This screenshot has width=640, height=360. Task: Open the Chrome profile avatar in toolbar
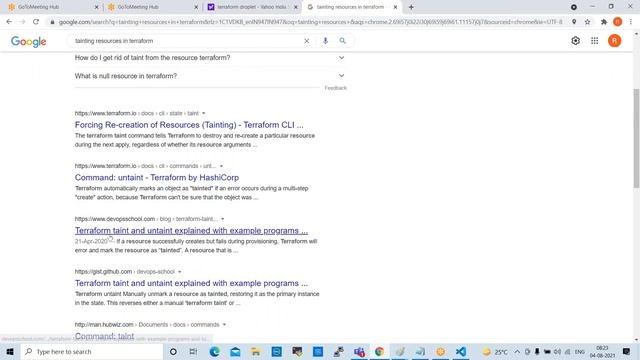click(618, 22)
